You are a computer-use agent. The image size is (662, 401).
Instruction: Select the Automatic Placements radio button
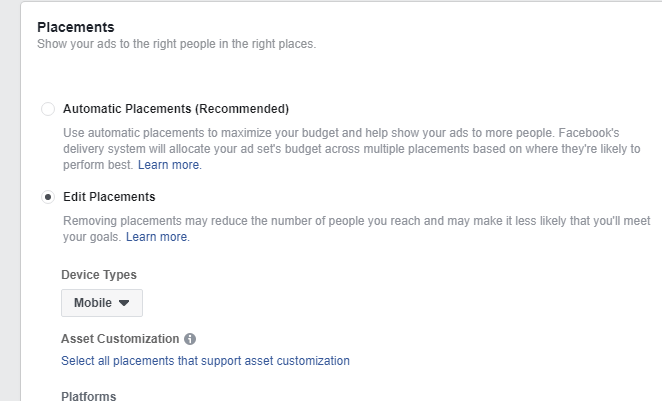click(48, 109)
